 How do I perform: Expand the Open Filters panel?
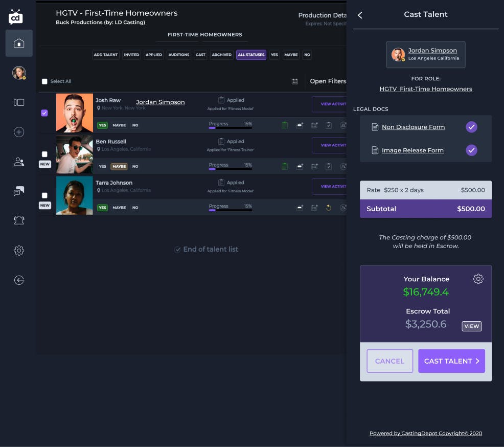pyautogui.click(x=328, y=81)
